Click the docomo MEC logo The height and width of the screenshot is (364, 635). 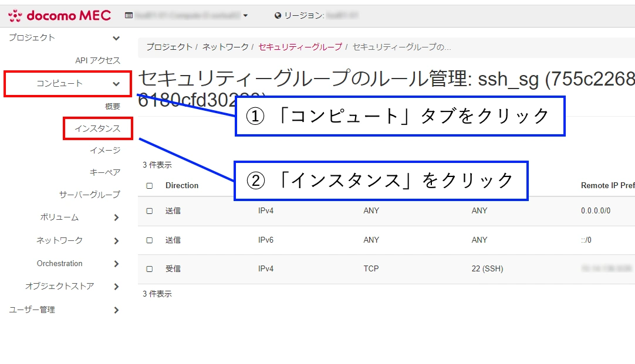coord(59,15)
